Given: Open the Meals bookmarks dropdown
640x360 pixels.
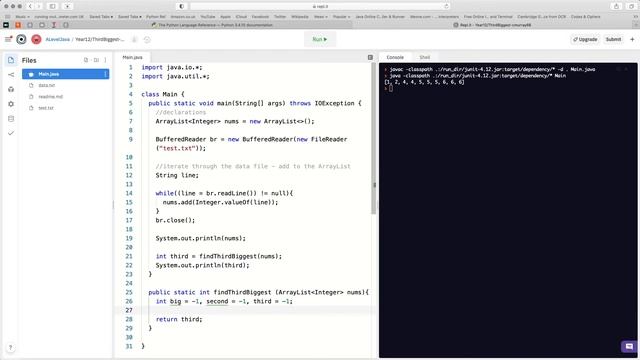Looking at the screenshot, I should pyautogui.click(x=22, y=17).
